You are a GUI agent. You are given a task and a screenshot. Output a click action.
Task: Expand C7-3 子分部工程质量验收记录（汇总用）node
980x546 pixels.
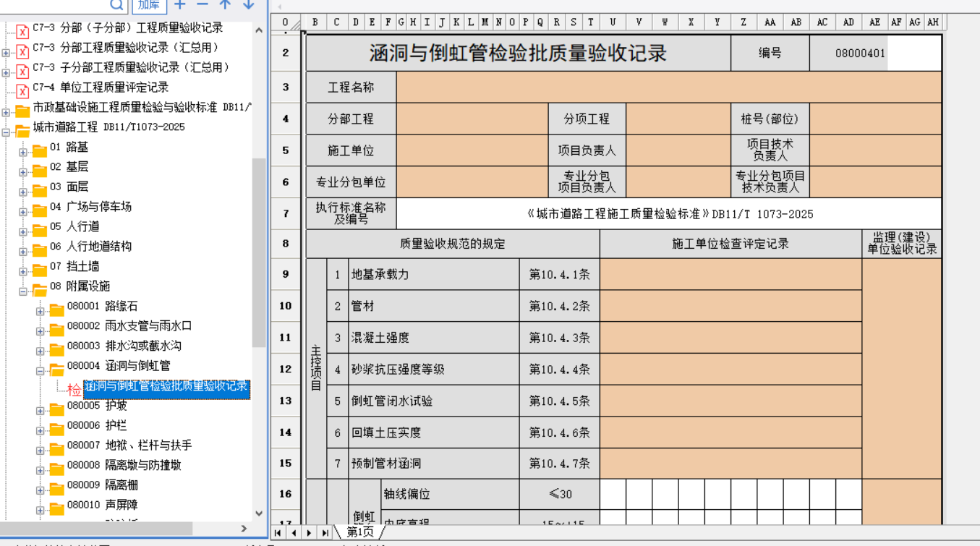6,72
